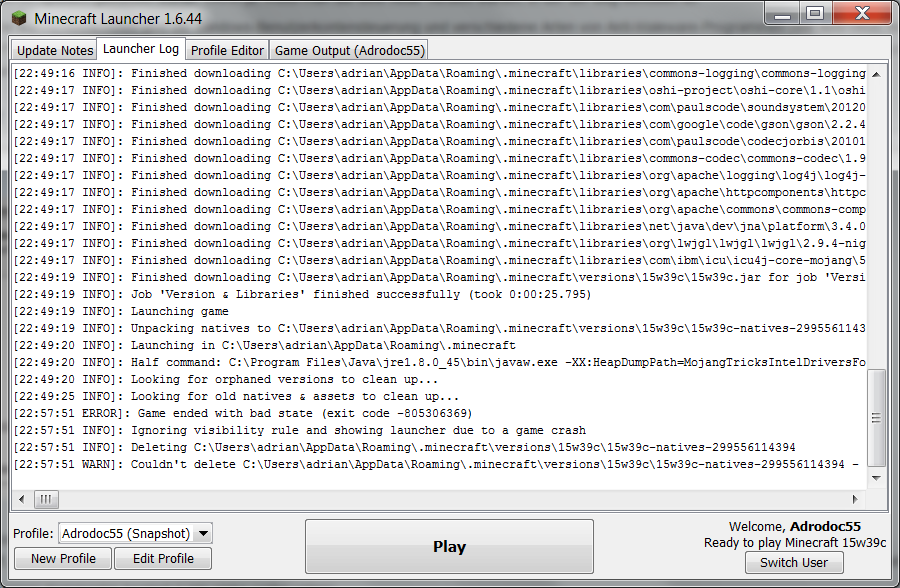The width and height of the screenshot is (900, 588).
Task: Click the horizontal scrollbar left arrow
Action: (x=22, y=499)
